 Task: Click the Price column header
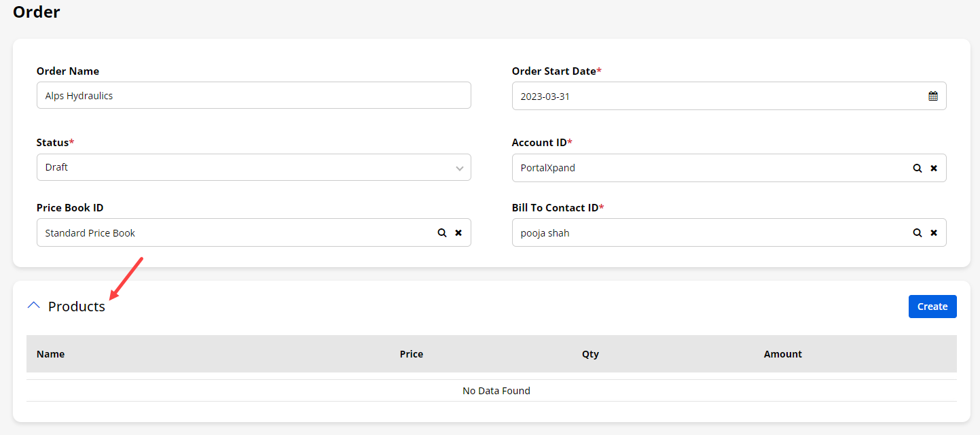(x=412, y=354)
